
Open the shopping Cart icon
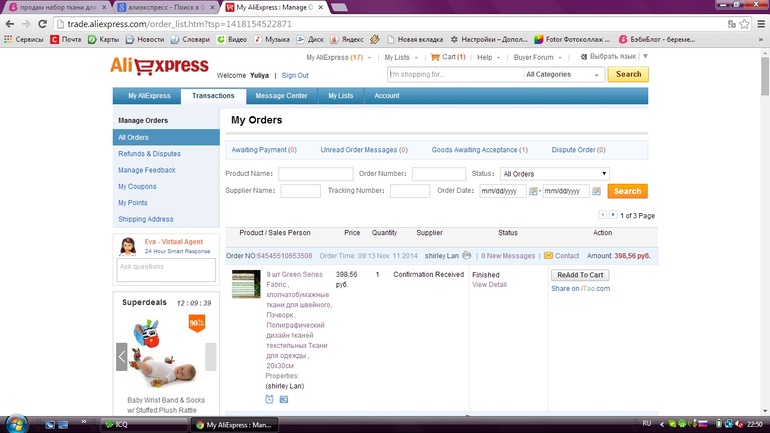tap(435, 57)
